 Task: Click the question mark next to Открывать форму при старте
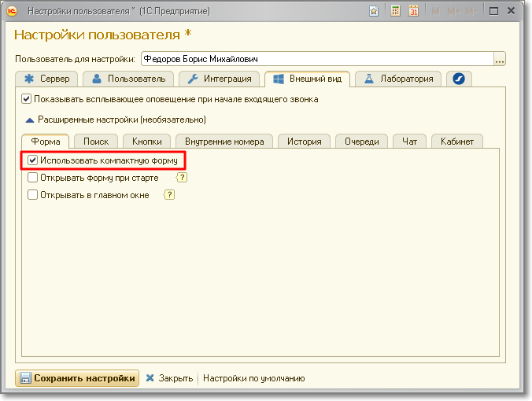[x=182, y=177]
